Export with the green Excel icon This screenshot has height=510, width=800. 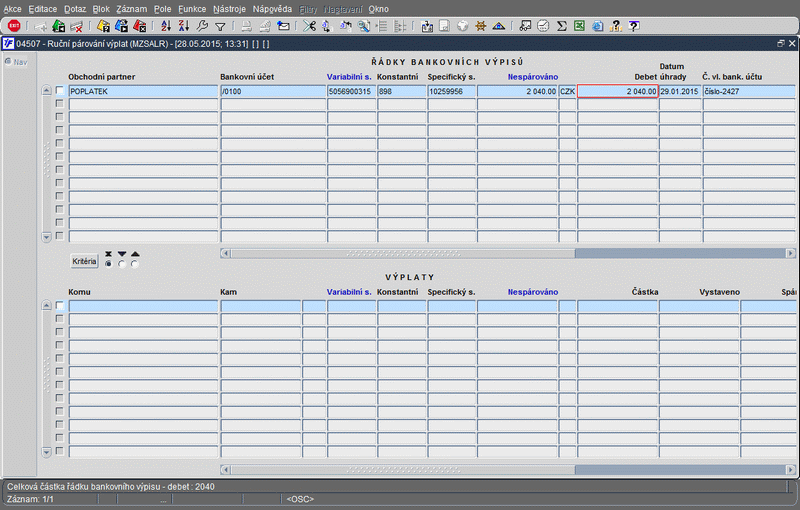click(579, 26)
